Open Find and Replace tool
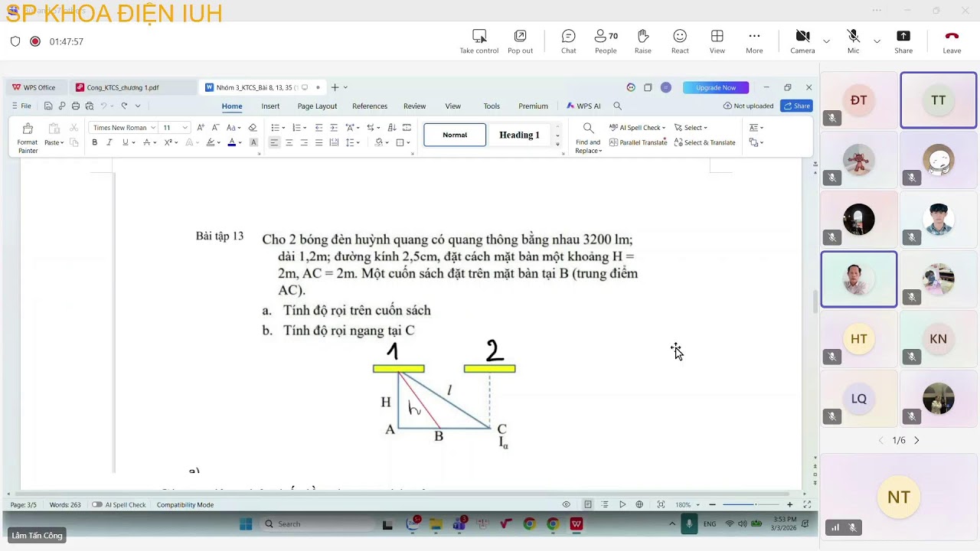Screen dimensions: 980x551 click(588, 138)
